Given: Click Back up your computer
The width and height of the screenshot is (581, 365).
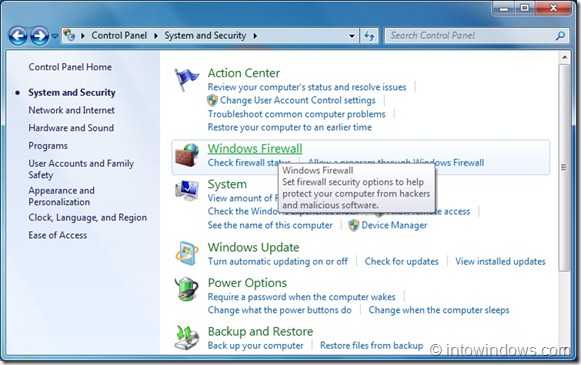Looking at the screenshot, I should pyautogui.click(x=255, y=345).
